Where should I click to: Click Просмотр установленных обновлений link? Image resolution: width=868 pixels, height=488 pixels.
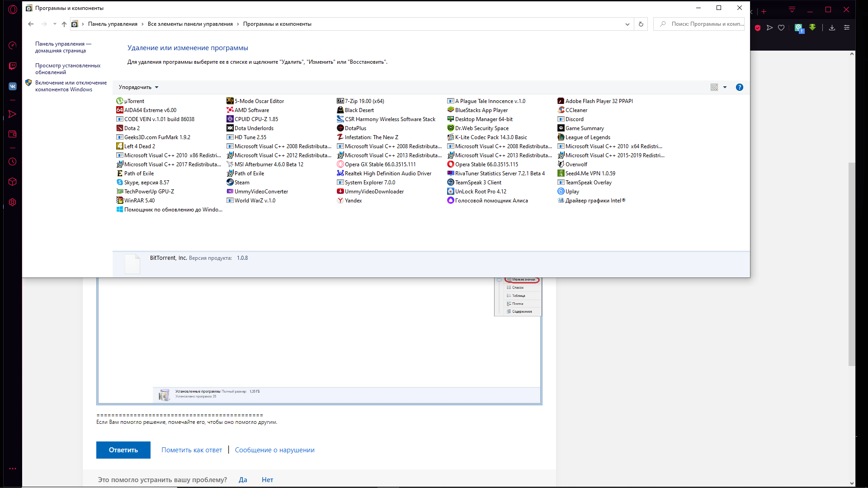coord(67,68)
